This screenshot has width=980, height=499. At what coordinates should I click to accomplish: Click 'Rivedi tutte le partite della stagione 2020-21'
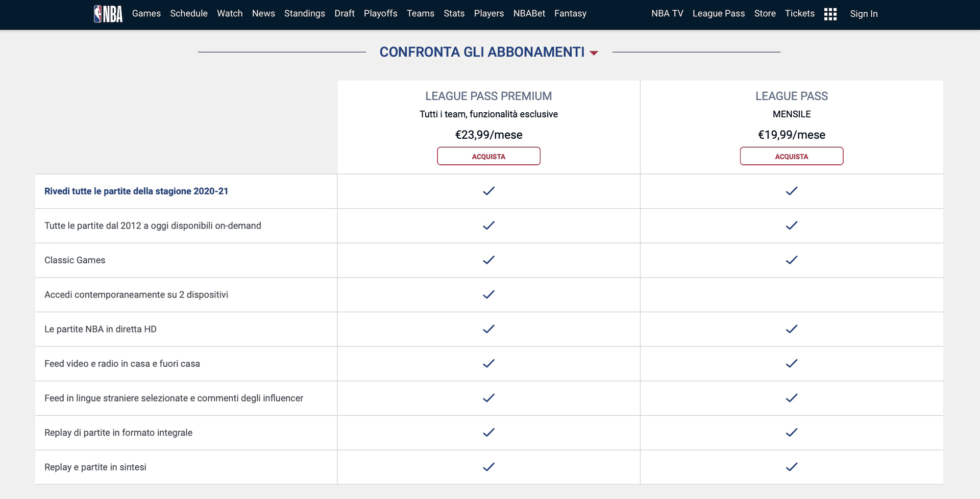pyautogui.click(x=136, y=191)
